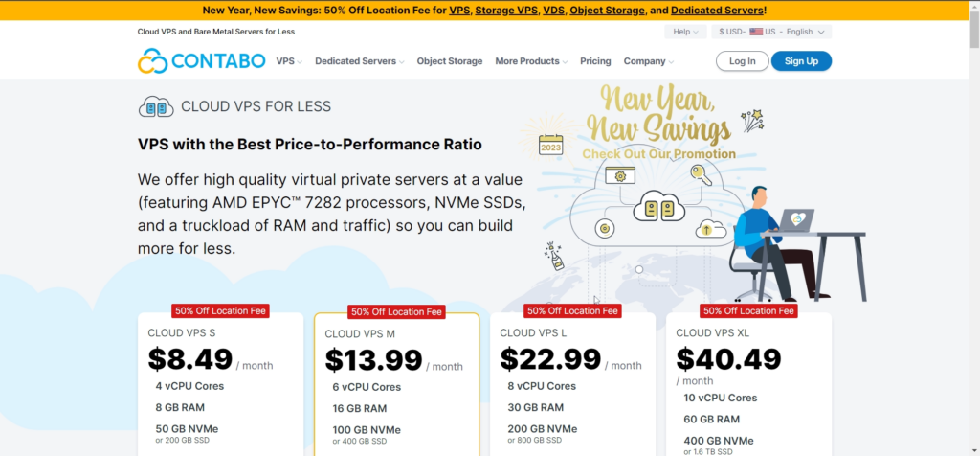
Task: Select the Cloud VPS XL plan card title
Action: (x=713, y=332)
